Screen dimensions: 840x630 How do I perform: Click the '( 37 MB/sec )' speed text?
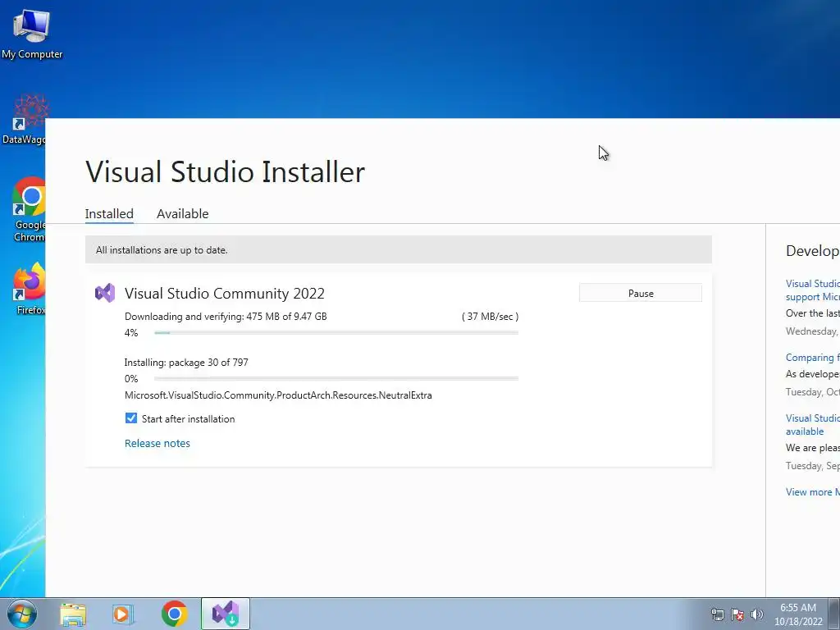pos(491,317)
